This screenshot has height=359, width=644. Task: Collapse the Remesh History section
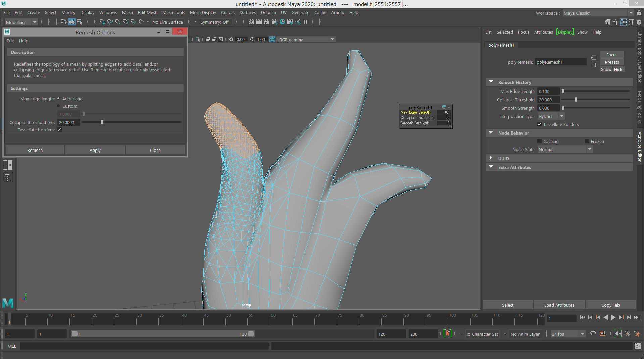click(491, 82)
